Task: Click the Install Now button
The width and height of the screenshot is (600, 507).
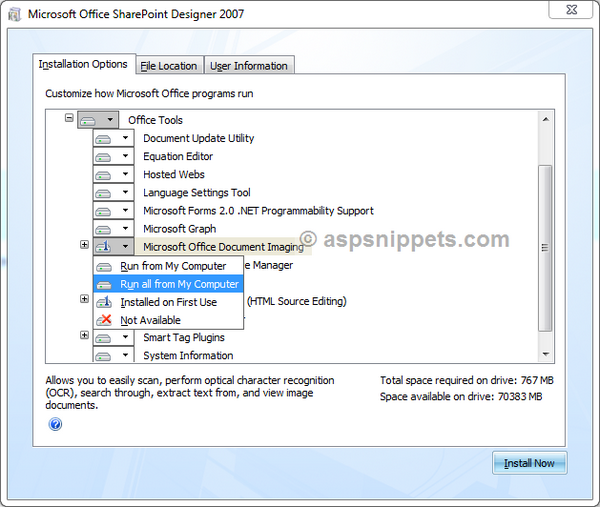Action: coord(529,463)
